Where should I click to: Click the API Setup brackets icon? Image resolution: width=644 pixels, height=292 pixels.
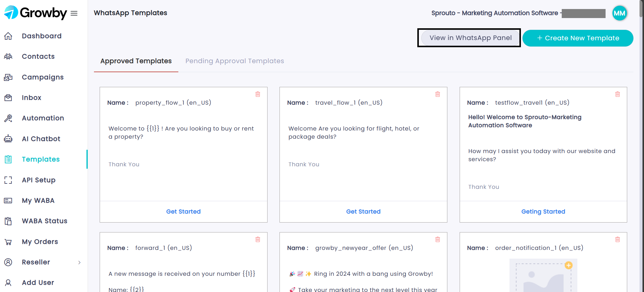coord(8,180)
